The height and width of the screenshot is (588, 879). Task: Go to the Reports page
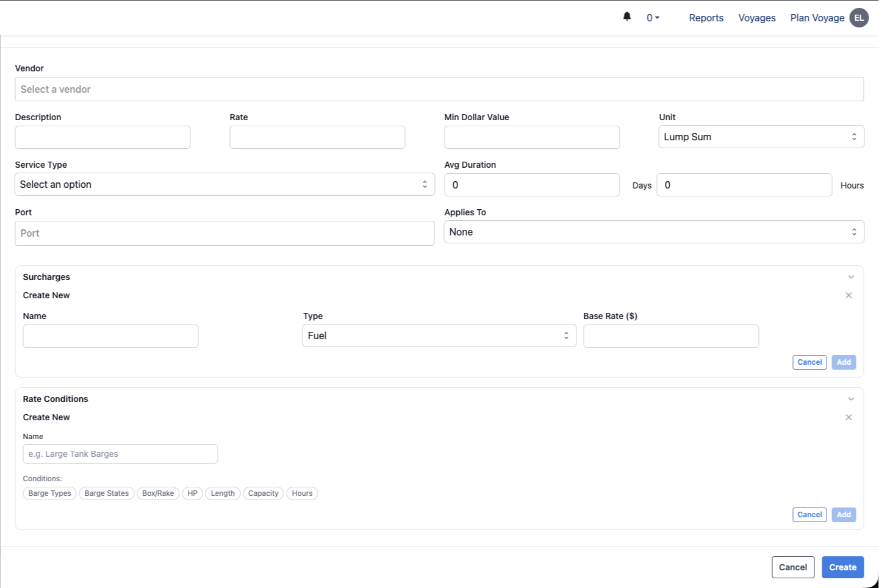706,18
